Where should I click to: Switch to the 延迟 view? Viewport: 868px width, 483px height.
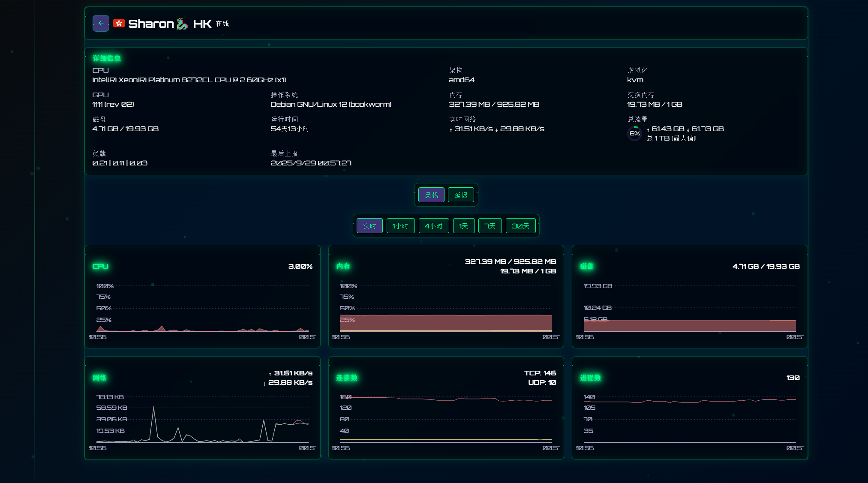click(461, 195)
